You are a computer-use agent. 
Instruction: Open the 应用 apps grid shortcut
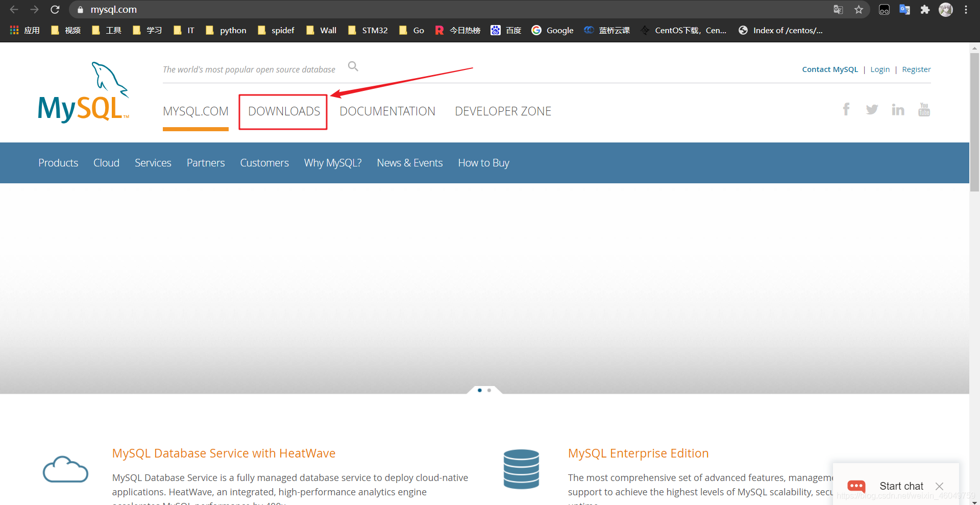click(24, 30)
